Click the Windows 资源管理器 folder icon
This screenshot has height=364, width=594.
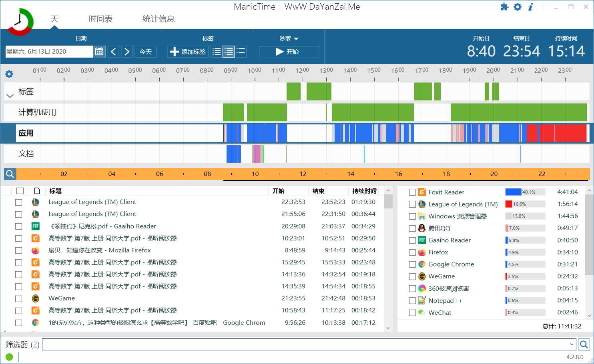(422, 216)
